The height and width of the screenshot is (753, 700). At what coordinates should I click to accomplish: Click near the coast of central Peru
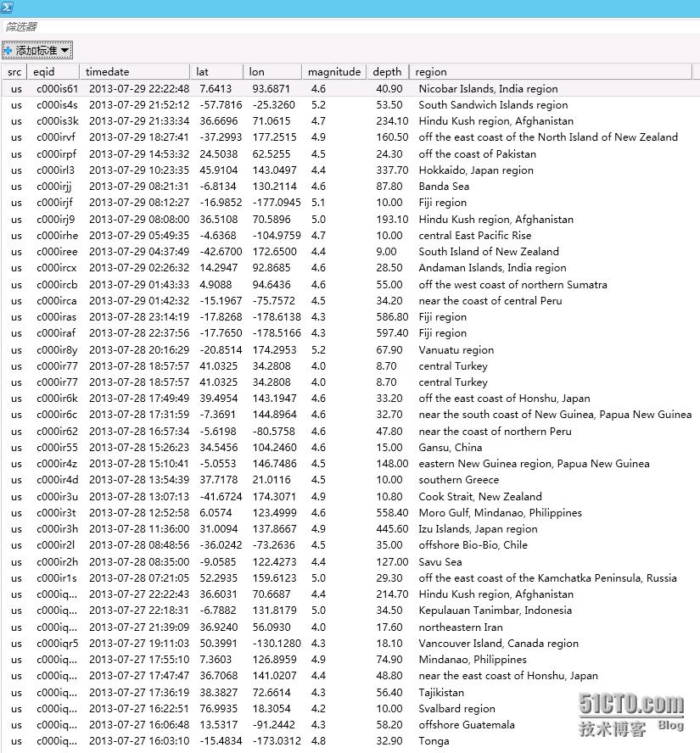tap(490, 301)
